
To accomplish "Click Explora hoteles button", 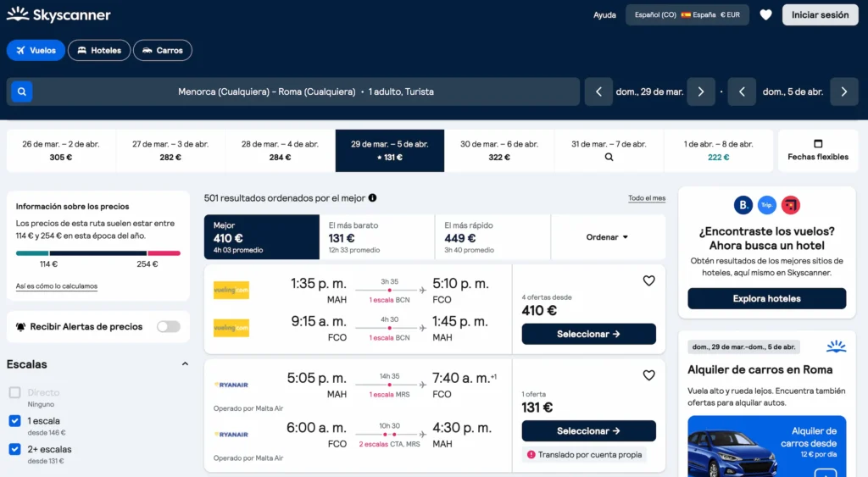I will tap(766, 299).
